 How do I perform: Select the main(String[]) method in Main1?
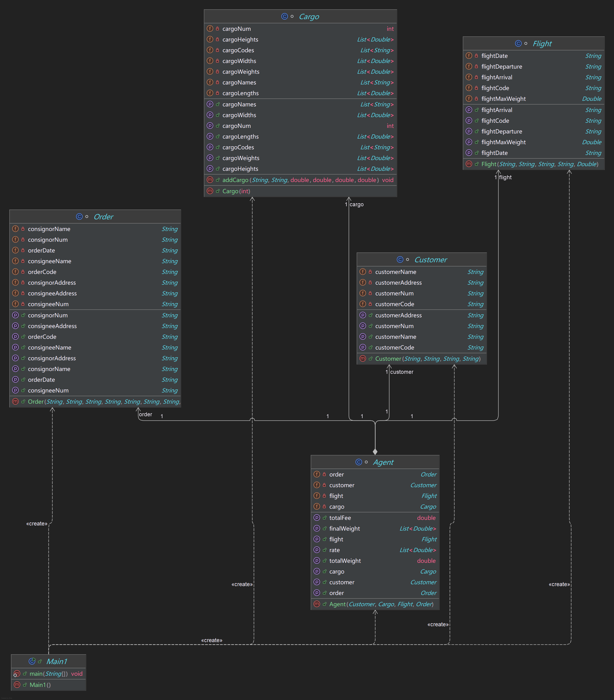point(48,674)
